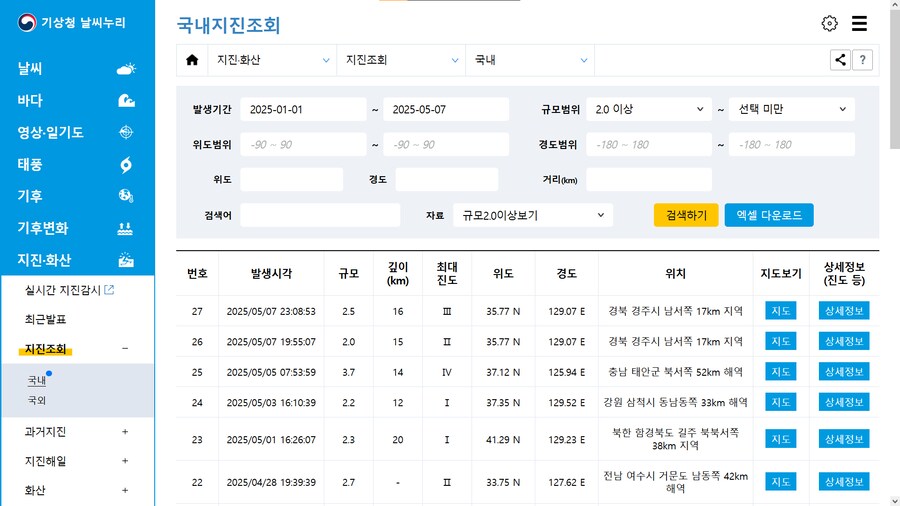The height and width of the screenshot is (506, 900).
Task: Click 상세정보 button for earthquake number 27
Action: (844, 311)
